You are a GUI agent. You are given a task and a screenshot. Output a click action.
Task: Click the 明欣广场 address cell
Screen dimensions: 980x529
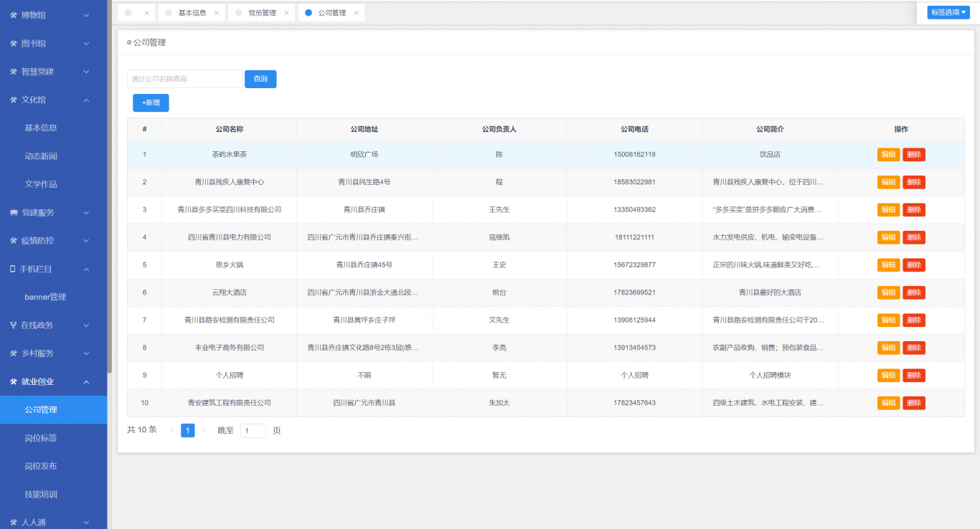pos(364,155)
